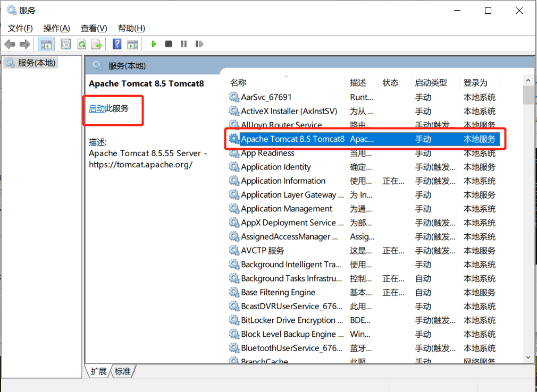Open the 文件 menu
Screen dimensions: 537x392
(20, 28)
